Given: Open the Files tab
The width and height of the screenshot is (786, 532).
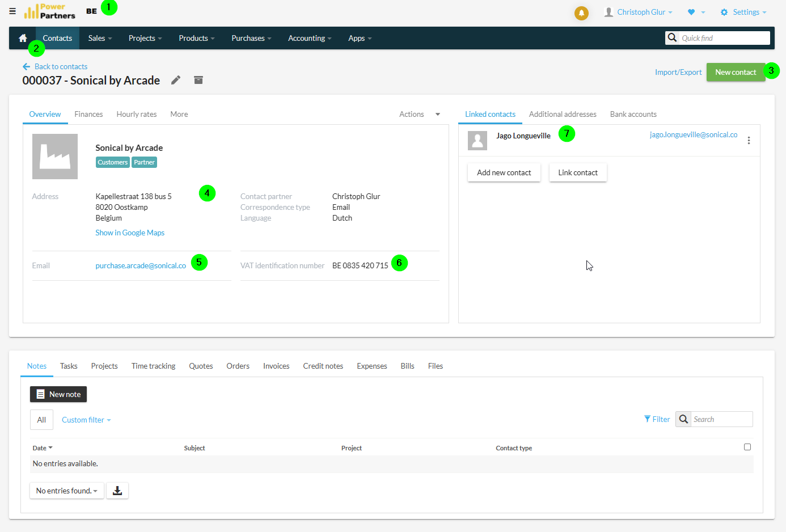Looking at the screenshot, I should pos(436,366).
